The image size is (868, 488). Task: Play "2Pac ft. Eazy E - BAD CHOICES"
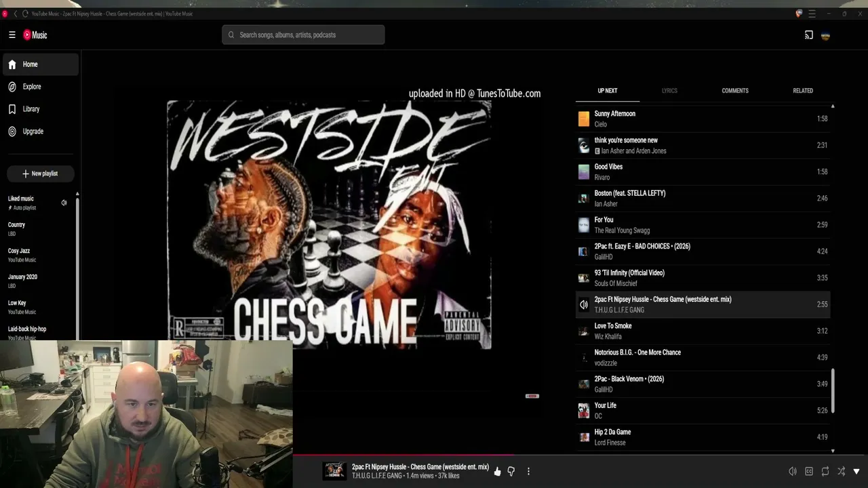(703, 251)
